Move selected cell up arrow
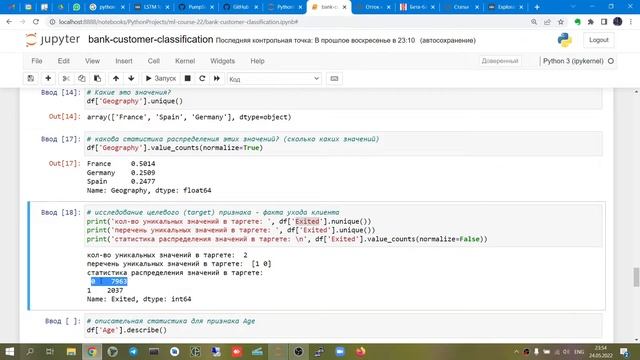 point(116,78)
